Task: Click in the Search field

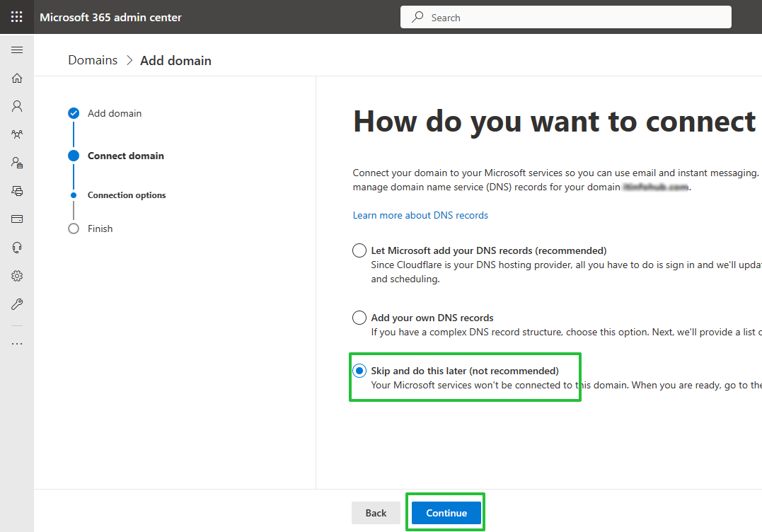Action: click(566, 18)
